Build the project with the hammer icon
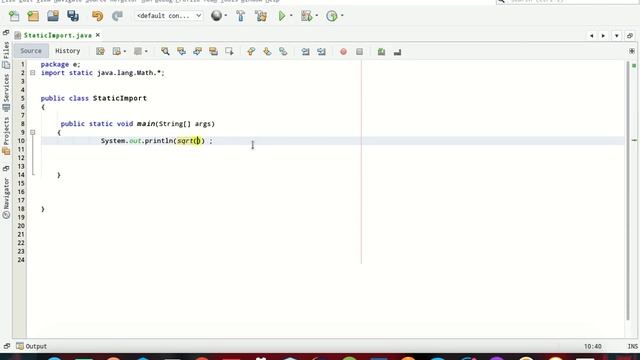640x360 pixels. pyautogui.click(x=240, y=16)
